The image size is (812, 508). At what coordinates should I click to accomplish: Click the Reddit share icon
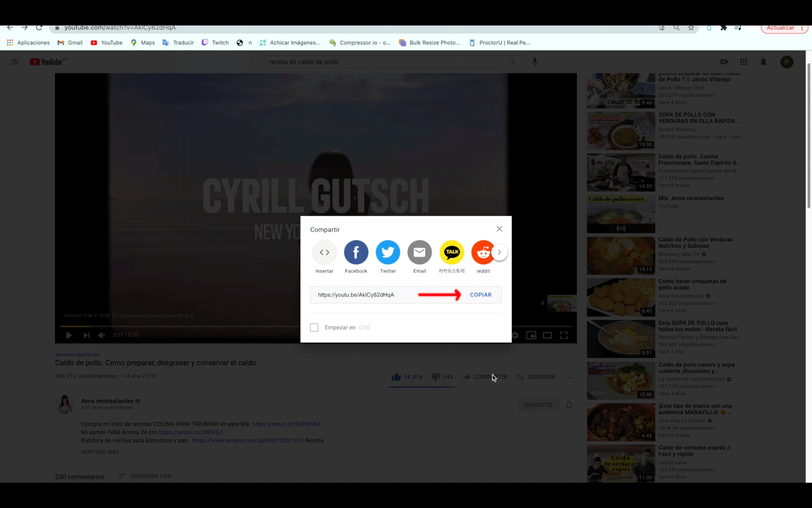483,252
